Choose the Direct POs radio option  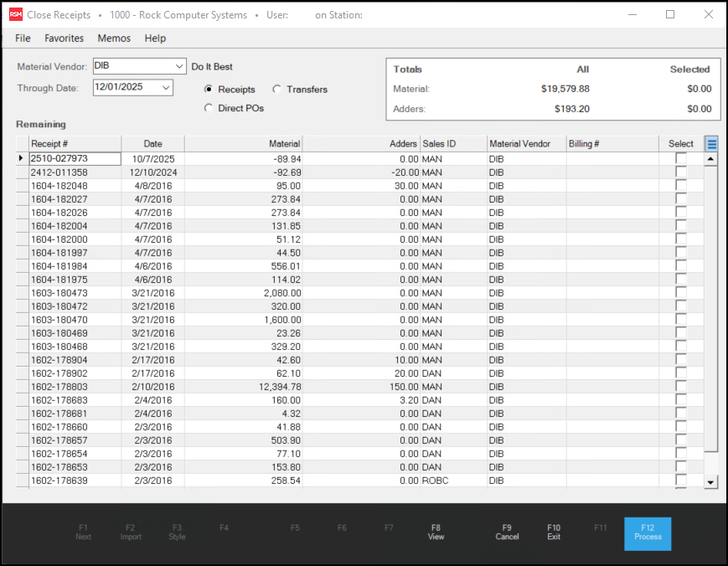tap(209, 108)
